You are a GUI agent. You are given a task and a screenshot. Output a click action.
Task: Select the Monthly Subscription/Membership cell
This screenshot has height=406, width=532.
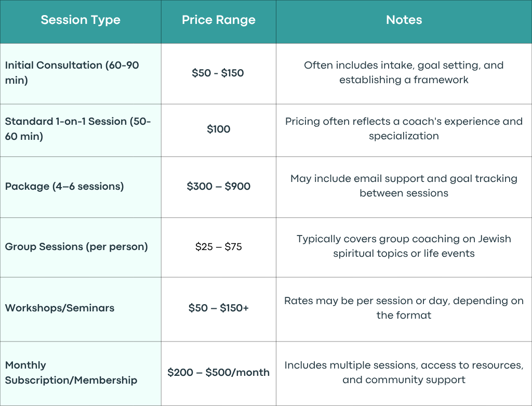(81, 373)
